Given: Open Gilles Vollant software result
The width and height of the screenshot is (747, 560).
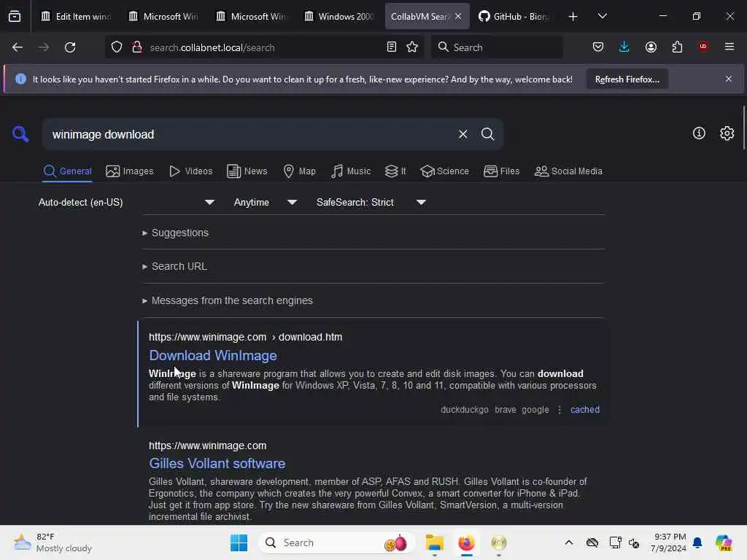Looking at the screenshot, I should [x=217, y=464].
